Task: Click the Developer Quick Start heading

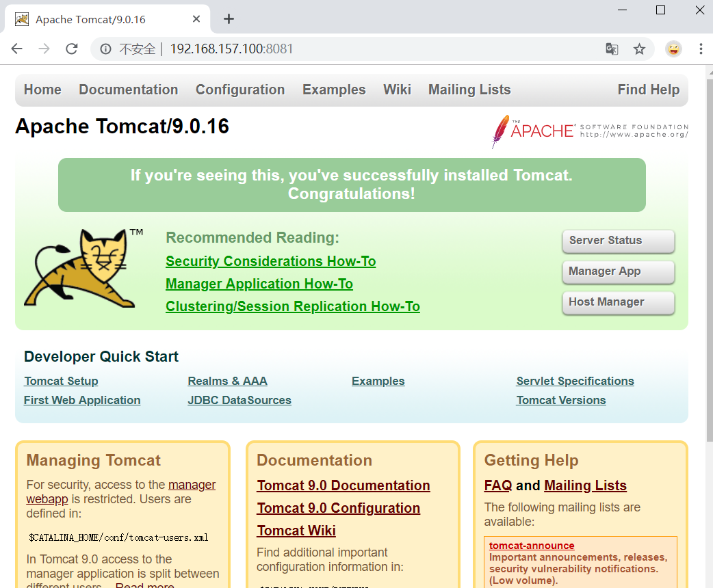Action: pyautogui.click(x=101, y=357)
